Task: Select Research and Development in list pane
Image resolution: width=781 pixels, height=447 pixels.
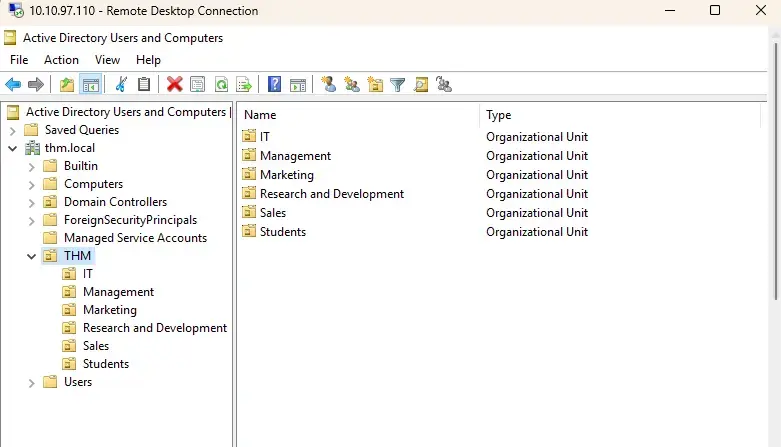Action: [x=332, y=193]
